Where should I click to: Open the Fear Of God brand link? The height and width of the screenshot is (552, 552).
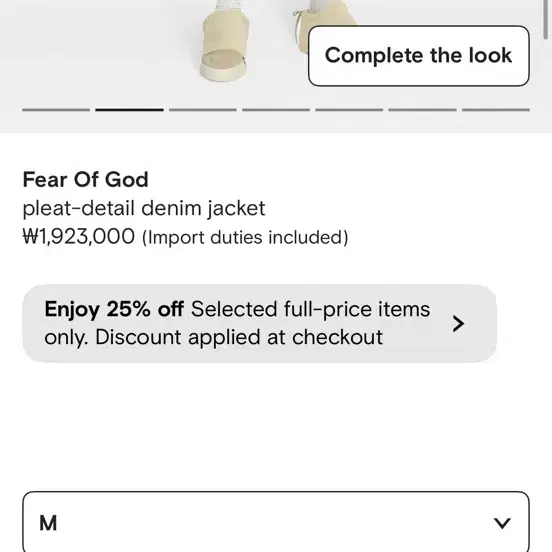[86, 180]
